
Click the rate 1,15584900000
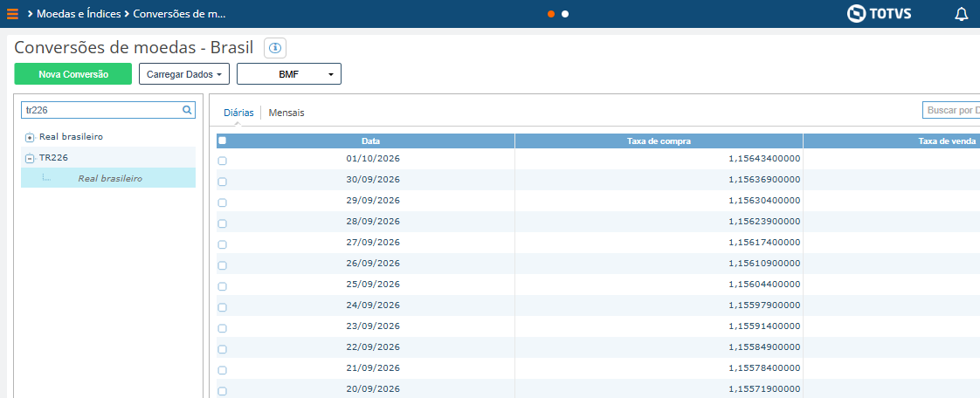click(x=764, y=347)
